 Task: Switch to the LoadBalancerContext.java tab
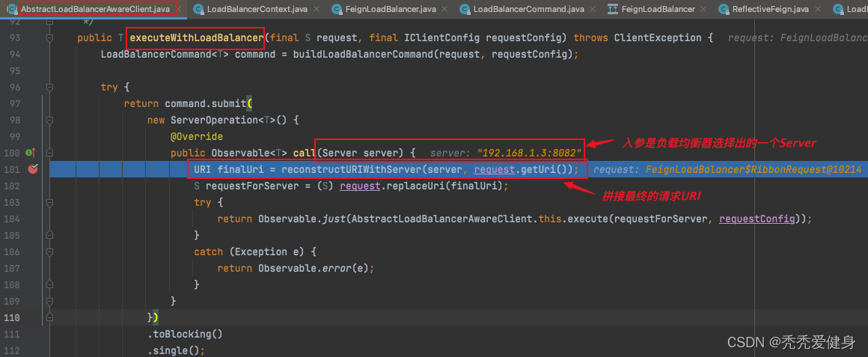coord(257,9)
